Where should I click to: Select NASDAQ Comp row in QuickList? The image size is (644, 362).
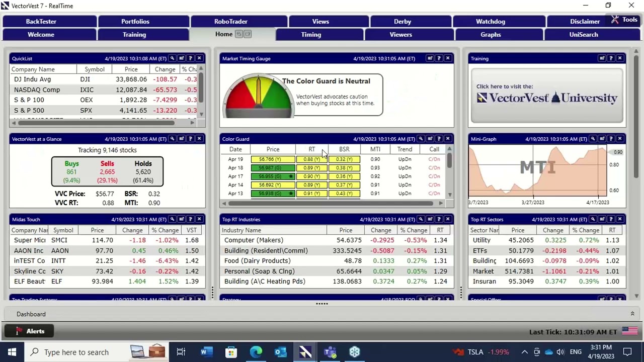104,89
